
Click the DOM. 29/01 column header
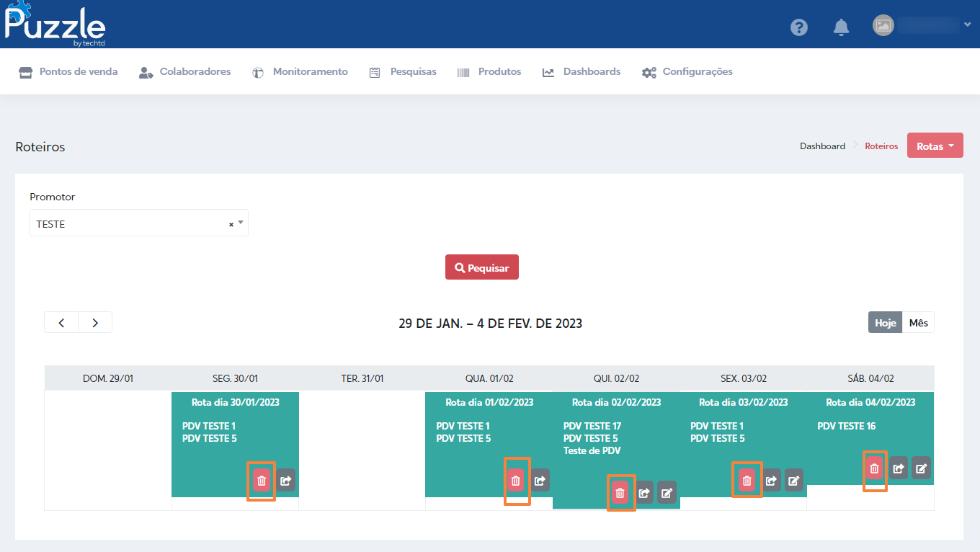point(108,378)
